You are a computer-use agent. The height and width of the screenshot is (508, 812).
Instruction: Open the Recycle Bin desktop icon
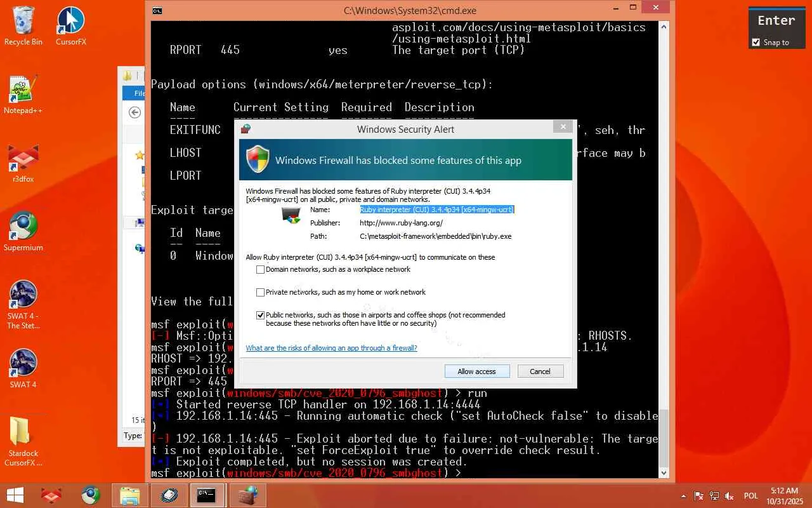tap(23, 25)
